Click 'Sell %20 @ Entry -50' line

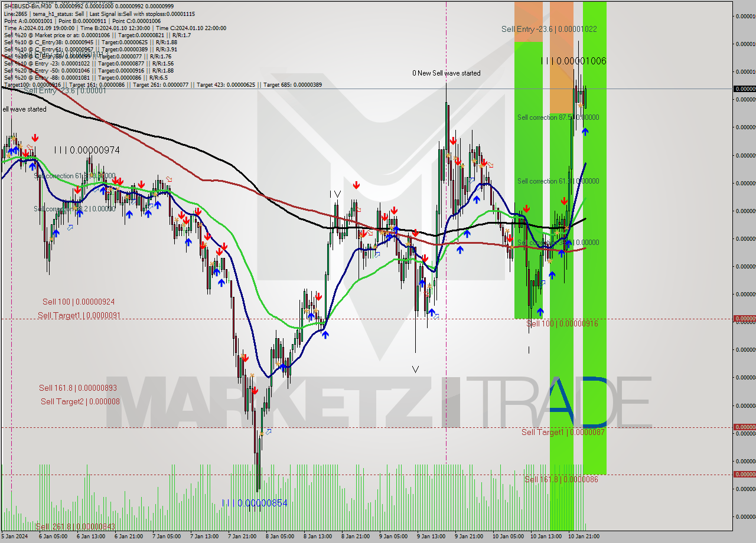coord(89,70)
